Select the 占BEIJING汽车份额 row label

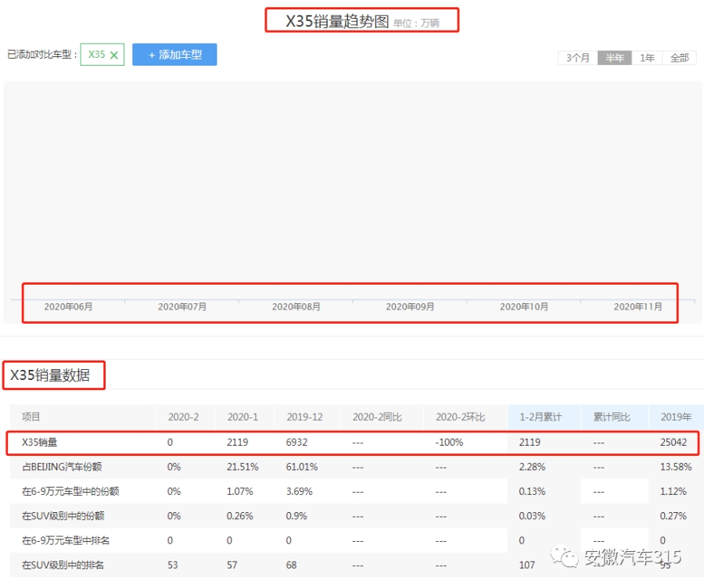click(61, 467)
